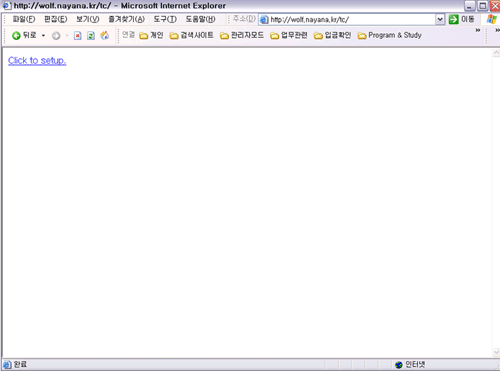Maximize the Internet Explorer window
500x371 pixels.
click(x=482, y=6)
